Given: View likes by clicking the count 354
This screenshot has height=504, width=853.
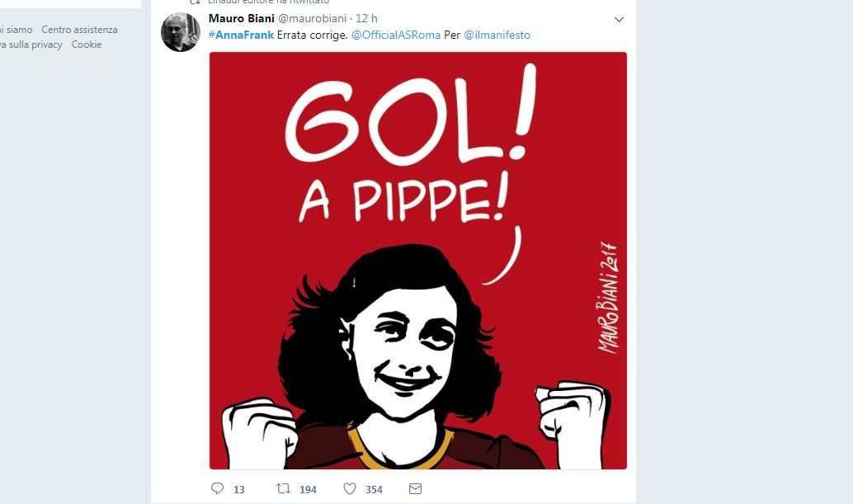Looking at the screenshot, I should [373, 488].
